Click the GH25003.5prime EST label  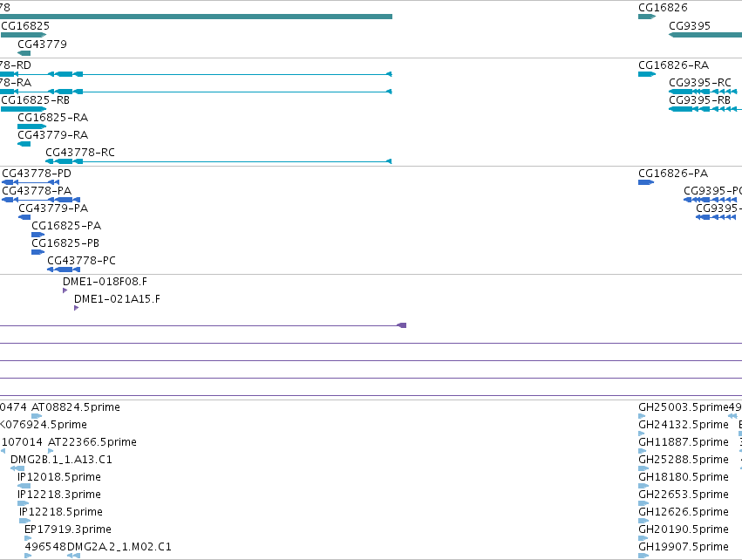(684, 407)
